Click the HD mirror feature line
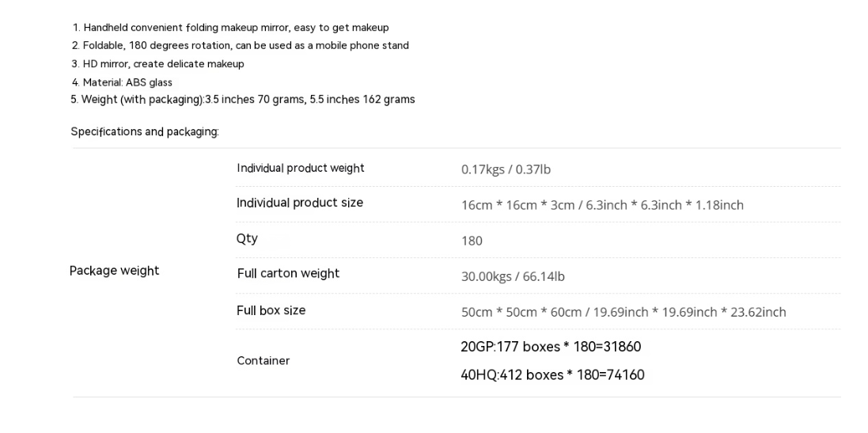 (157, 64)
